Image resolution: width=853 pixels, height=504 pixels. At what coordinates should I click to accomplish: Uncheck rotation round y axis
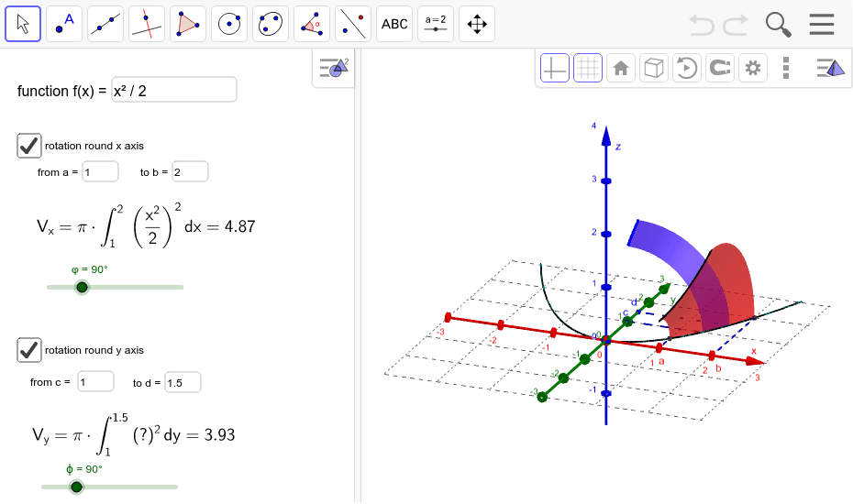pos(28,350)
